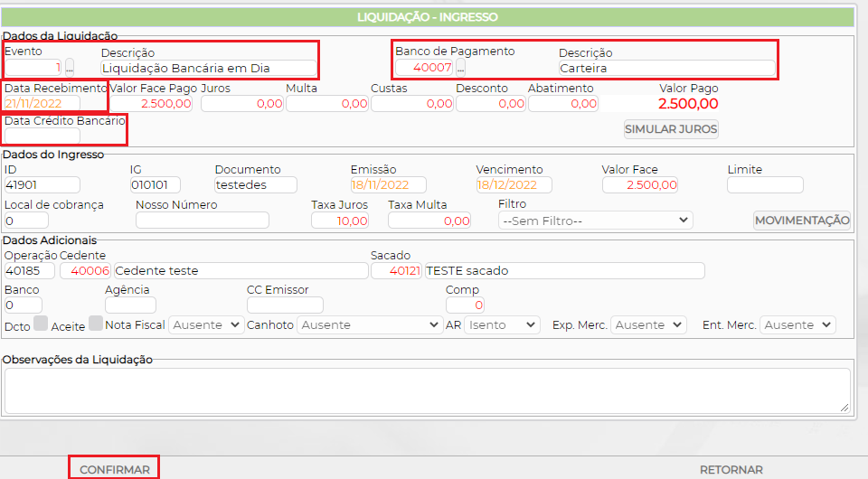Click the Desconto value field
Image resolution: width=868 pixels, height=479 pixels.
point(490,104)
